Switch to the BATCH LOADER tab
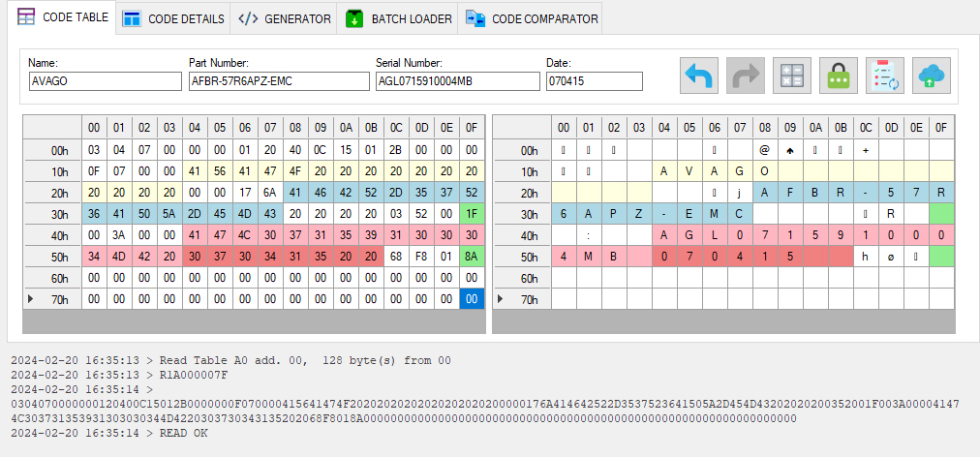Viewport: 980px width, 457px height. pyautogui.click(x=398, y=18)
